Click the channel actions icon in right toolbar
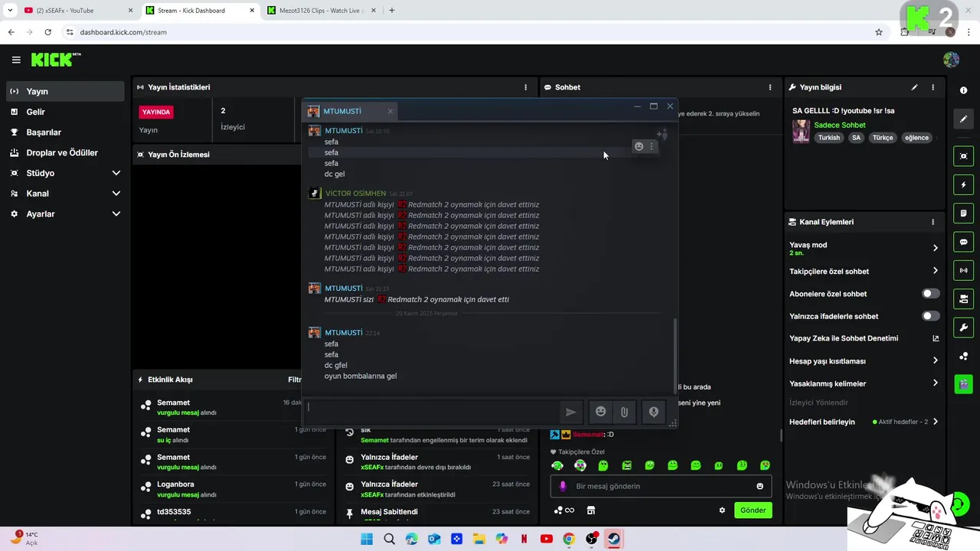The width and height of the screenshot is (980, 551). [963, 298]
